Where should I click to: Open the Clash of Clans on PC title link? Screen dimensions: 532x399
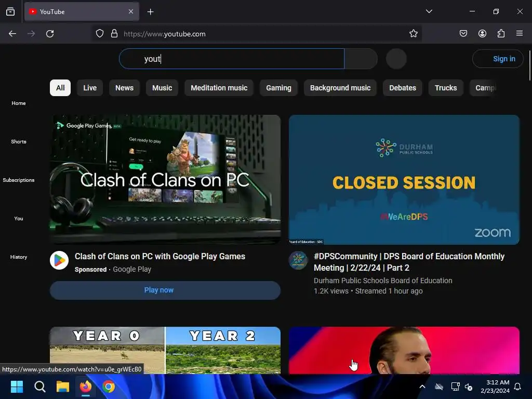pyautogui.click(x=160, y=256)
